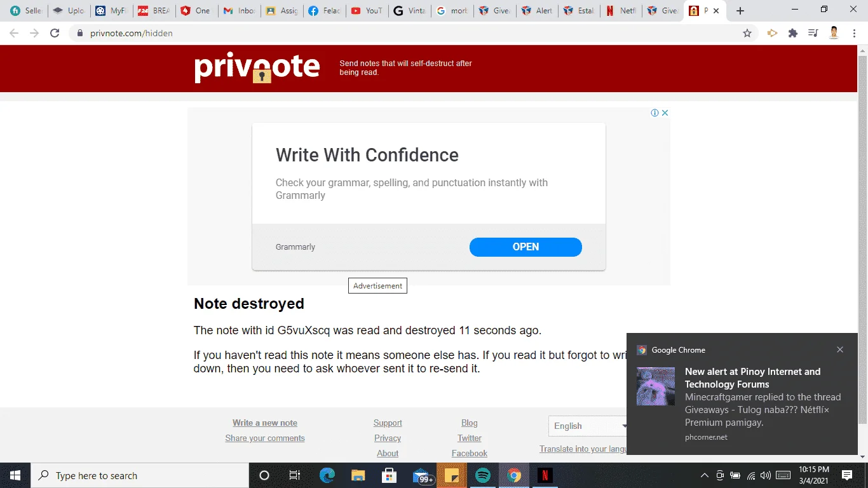Click OPEN button in Grammarly ad
This screenshot has height=488, width=868.
(526, 247)
